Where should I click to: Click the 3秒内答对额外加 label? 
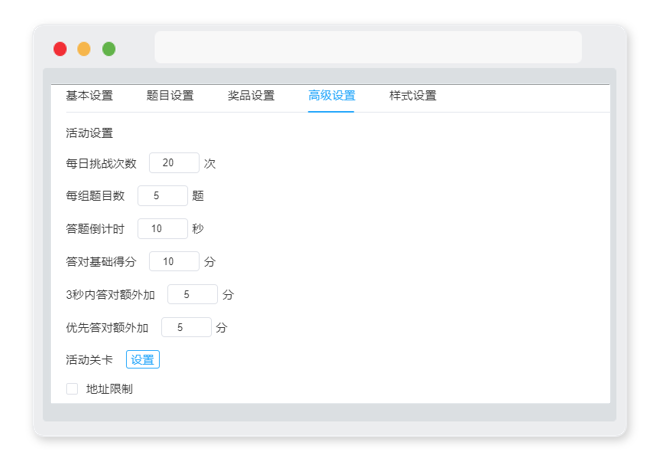[110, 295]
